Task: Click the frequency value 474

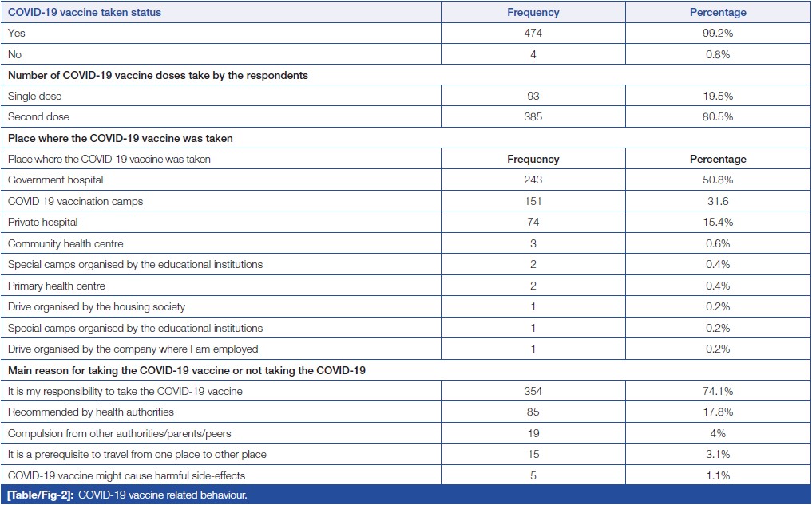Action: (533, 34)
